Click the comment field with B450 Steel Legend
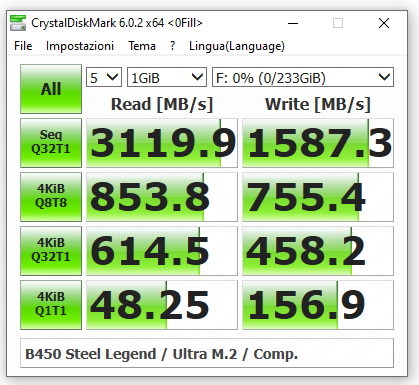The image size is (419, 385). 207,353
